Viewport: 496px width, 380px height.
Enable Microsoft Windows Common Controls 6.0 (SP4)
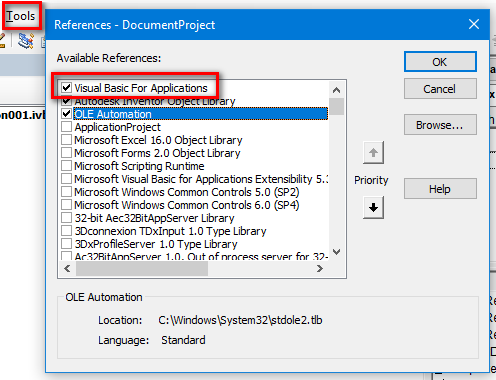pos(66,205)
